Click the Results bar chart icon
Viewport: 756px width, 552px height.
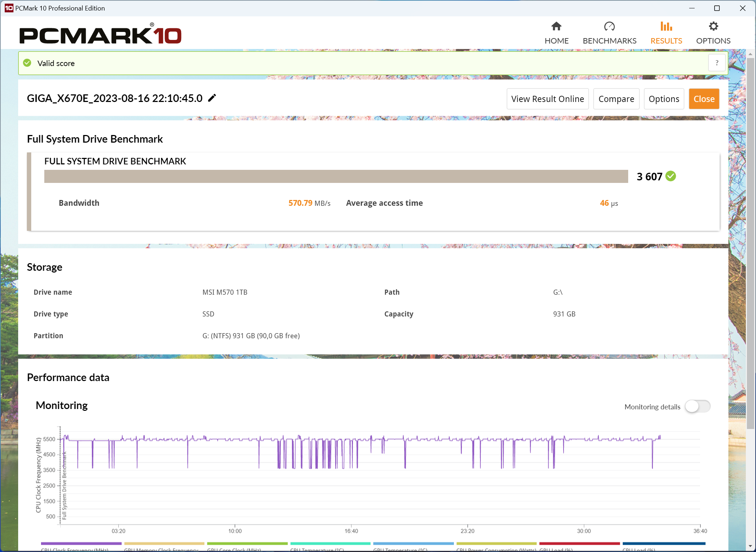pyautogui.click(x=666, y=26)
